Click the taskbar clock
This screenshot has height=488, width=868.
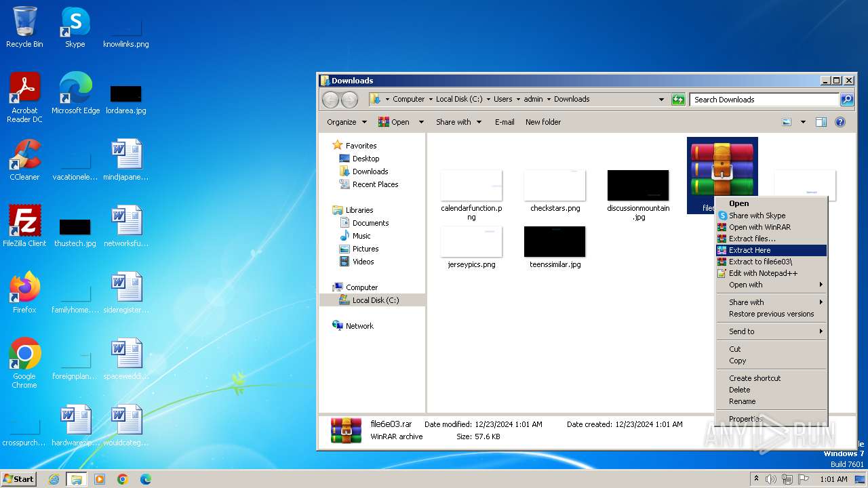click(x=833, y=479)
